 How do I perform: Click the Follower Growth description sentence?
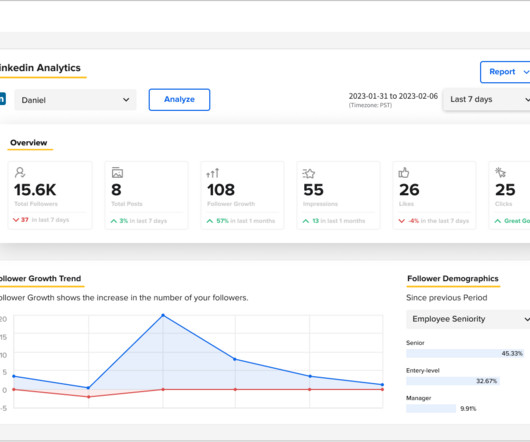tap(124, 298)
